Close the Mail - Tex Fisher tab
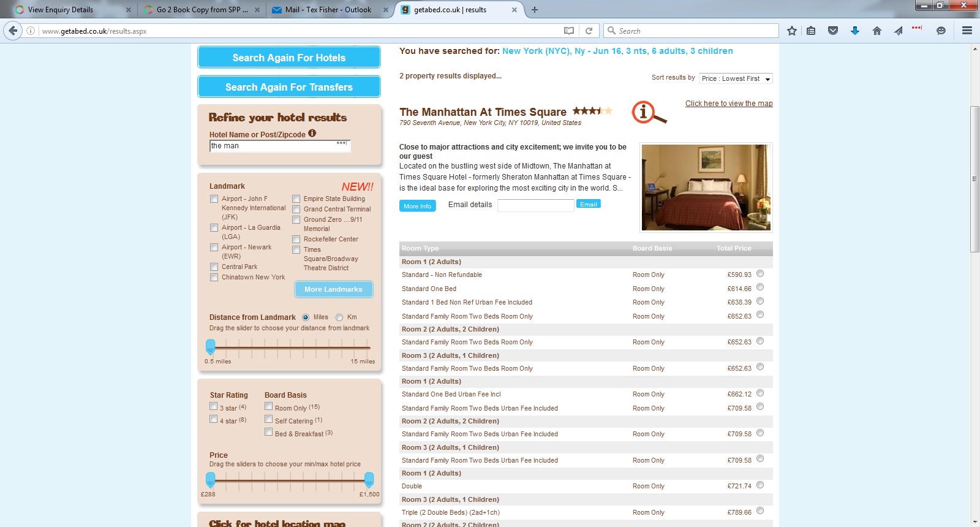This screenshot has height=527, width=980. coord(386,10)
